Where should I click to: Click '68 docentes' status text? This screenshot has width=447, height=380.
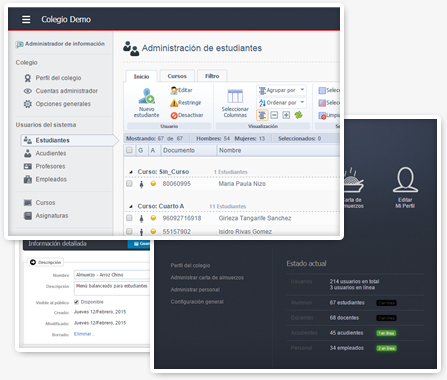344,318
